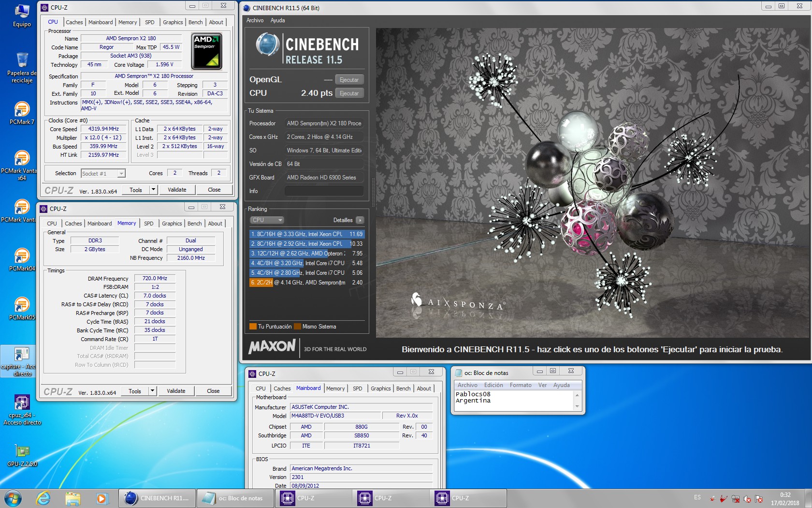The height and width of the screenshot is (508, 812).
Task: Select the capture shortcut on the desktop
Action: point(18,361)
